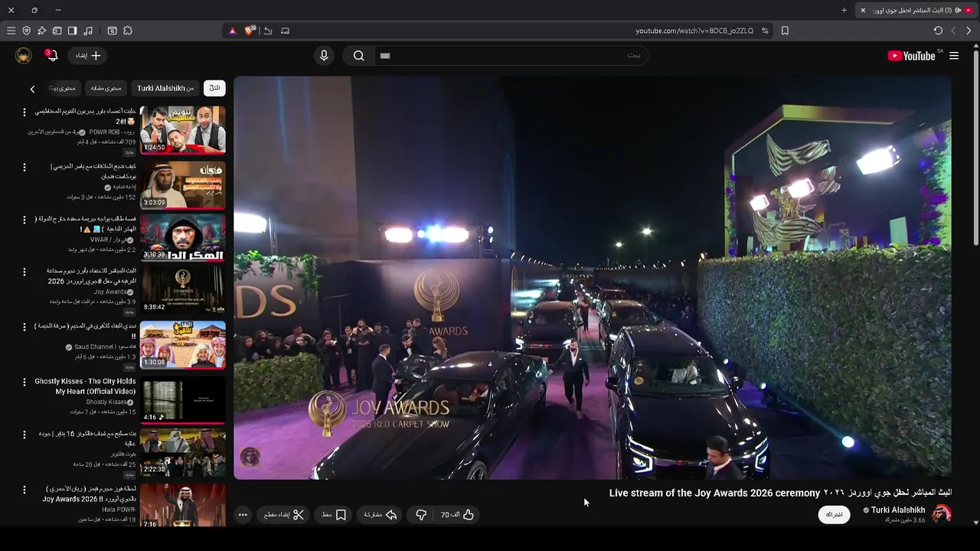Open the Create plus button
980x551 pixels.
click(88, 56)
